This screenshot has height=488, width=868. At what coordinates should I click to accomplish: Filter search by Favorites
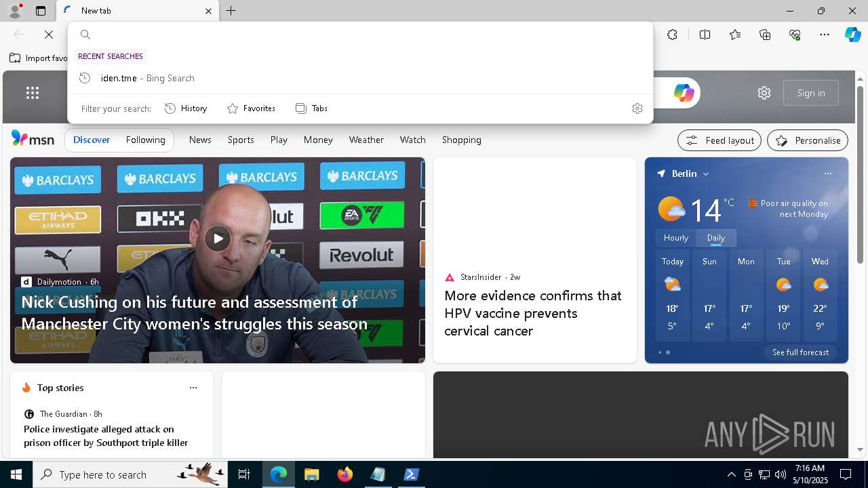pos(251,108)
